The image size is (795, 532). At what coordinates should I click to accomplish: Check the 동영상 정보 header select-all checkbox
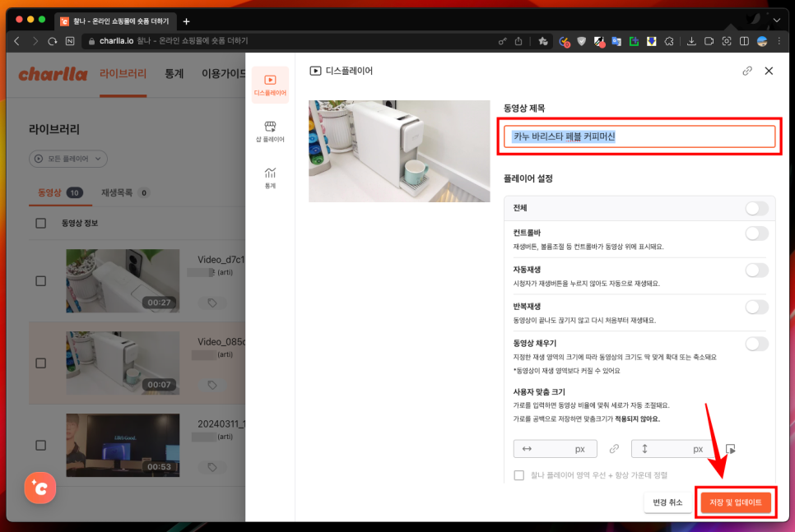(x=41, y=224)
